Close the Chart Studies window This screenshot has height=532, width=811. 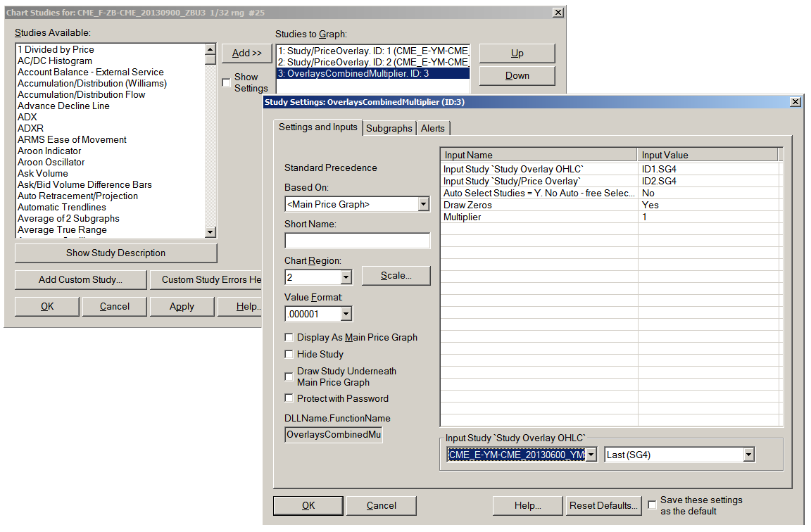point(558,13)
